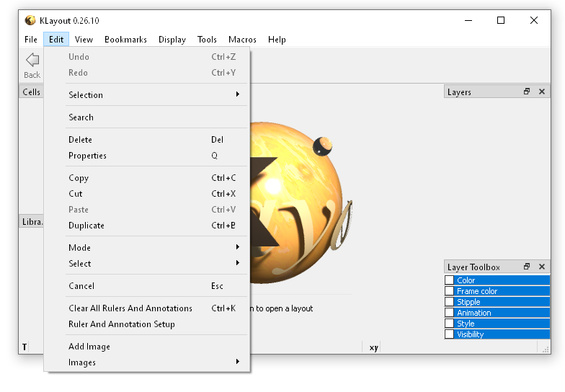Open the Tools menu
Image resolution: width=565 pixels, height=392 pixels.
[207, 39]
